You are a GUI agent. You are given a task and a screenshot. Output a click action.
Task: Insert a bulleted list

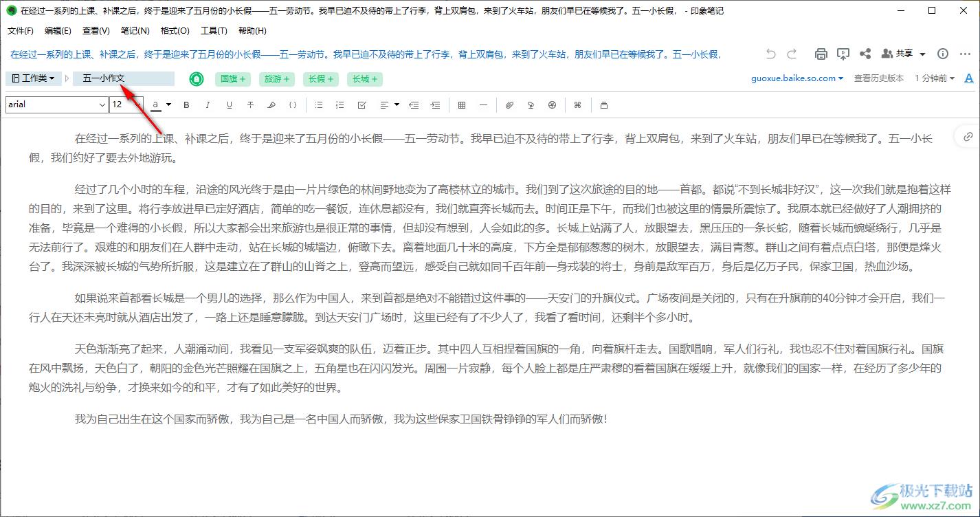pos(319,105)
